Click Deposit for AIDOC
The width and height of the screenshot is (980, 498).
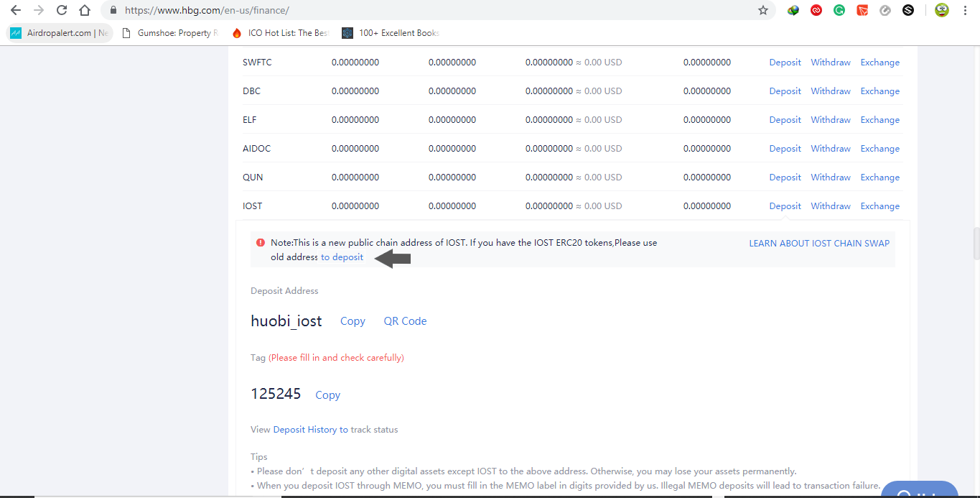tap(785, 149)
